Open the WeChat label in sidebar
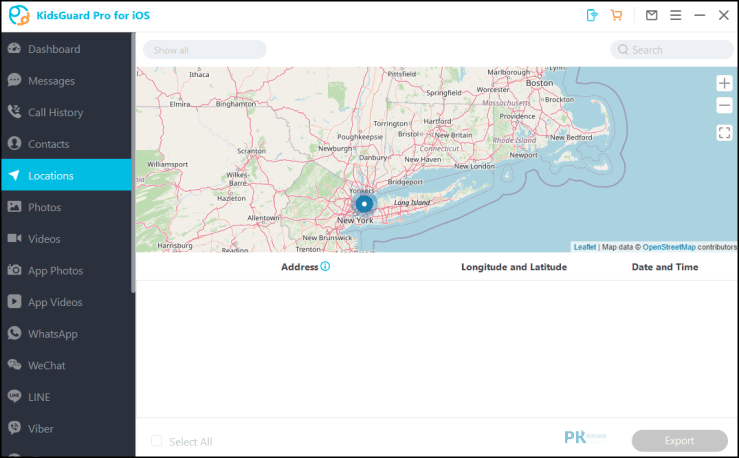The width and height of the screenshot is (739, 458). pyautogui.click(x=47, y=365)
